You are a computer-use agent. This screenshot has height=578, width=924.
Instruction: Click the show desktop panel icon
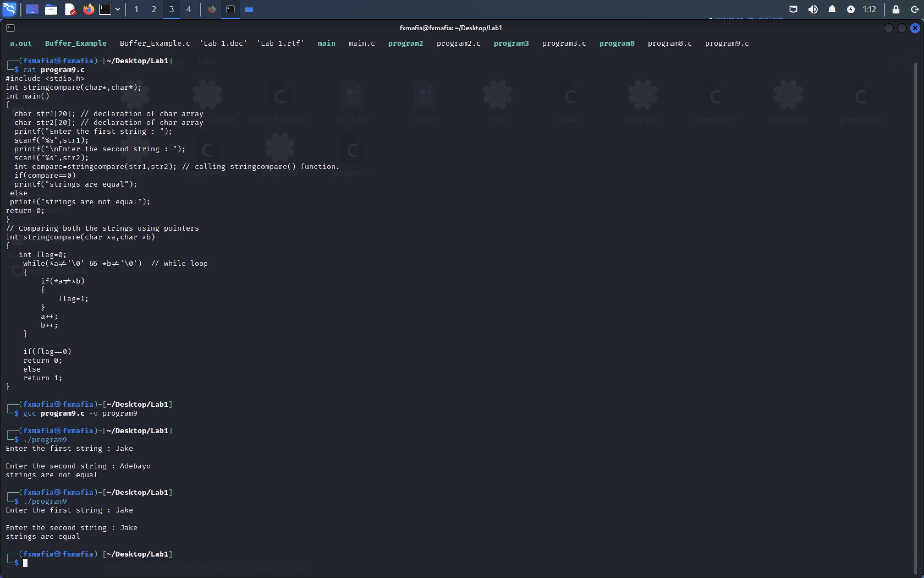pos(32,10)
